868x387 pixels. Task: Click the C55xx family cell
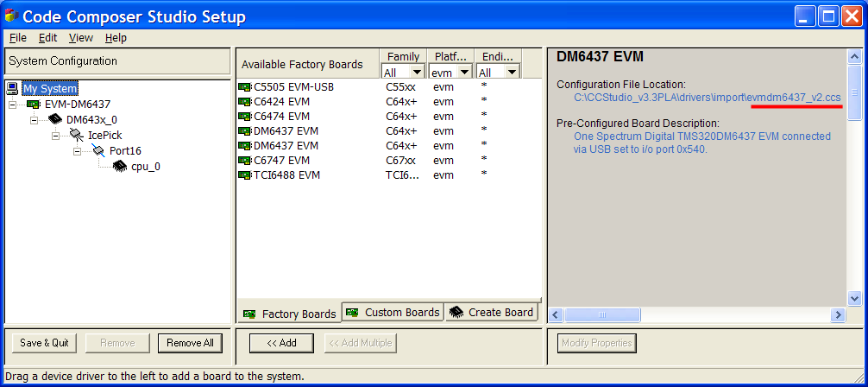(x=401, y=87)
